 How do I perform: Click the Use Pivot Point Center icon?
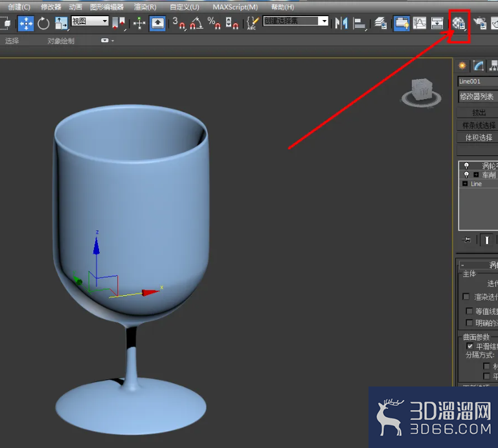point(119,23)
